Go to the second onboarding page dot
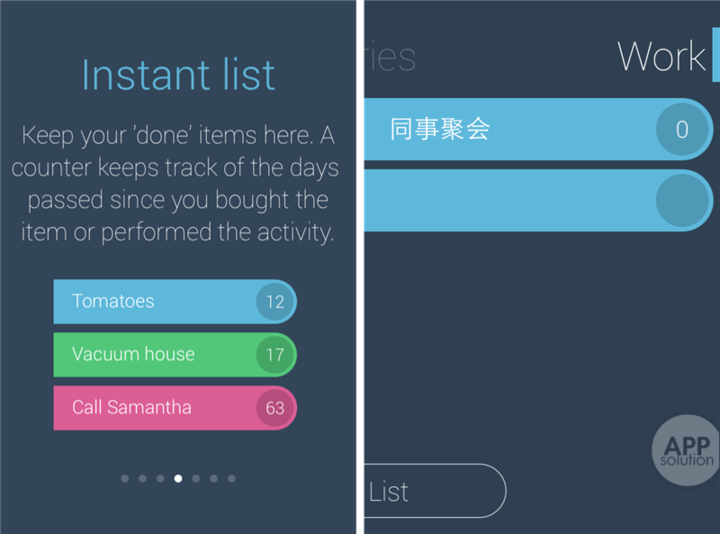 (143, 479)
